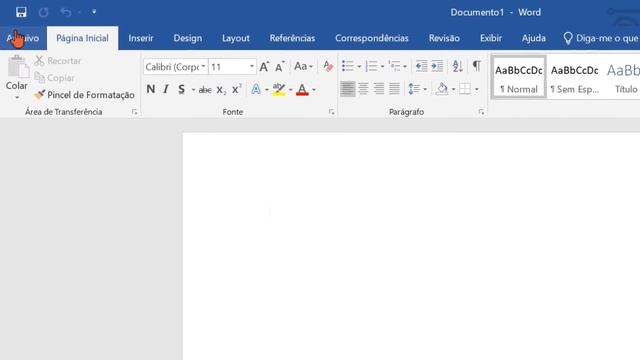Screen dimensions: 640x360
Task: Apply red font color
Action: [x=302, y=89]
